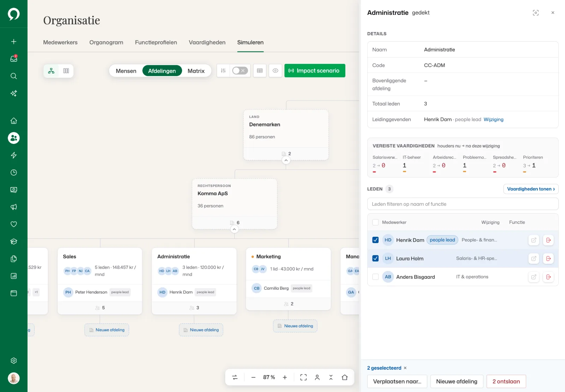Click the focus frame icon in Administratie panel
The image size is (565, 392).
[x=536, y=13]
